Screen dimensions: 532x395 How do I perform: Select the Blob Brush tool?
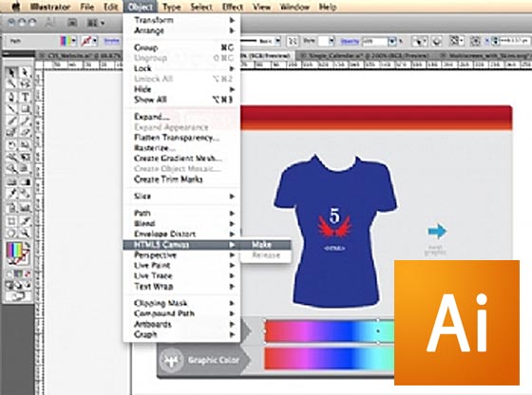point(11,133)
